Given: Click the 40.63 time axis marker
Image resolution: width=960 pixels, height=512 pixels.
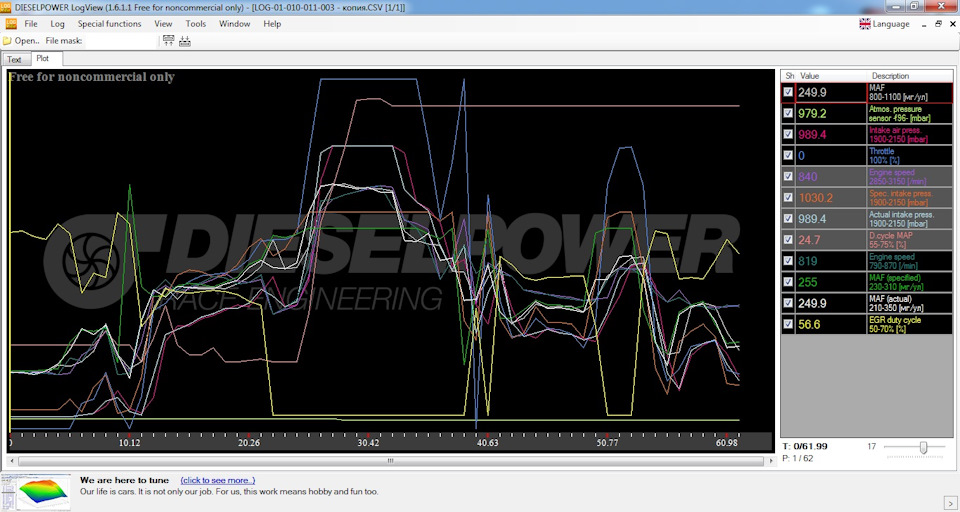Looking at the screenshot, I should (x=487, y=443).
